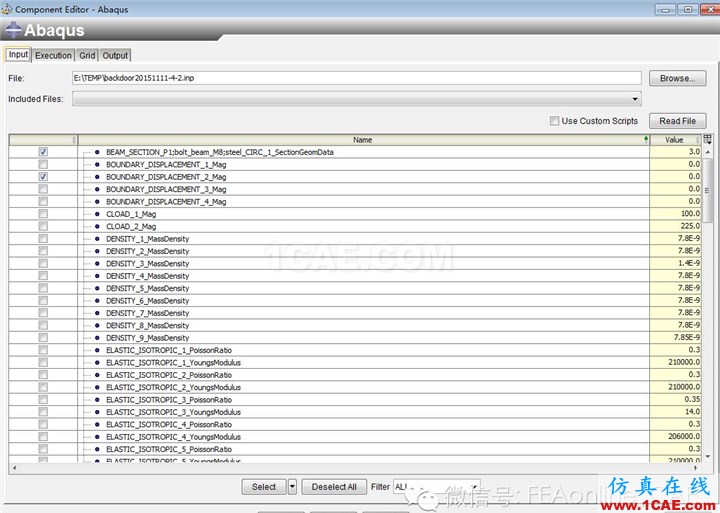This screenshot has height=513, width=720.
Task: Click the 100.0 value of CLOAD_1_Mag
Action: coord(675,214)
